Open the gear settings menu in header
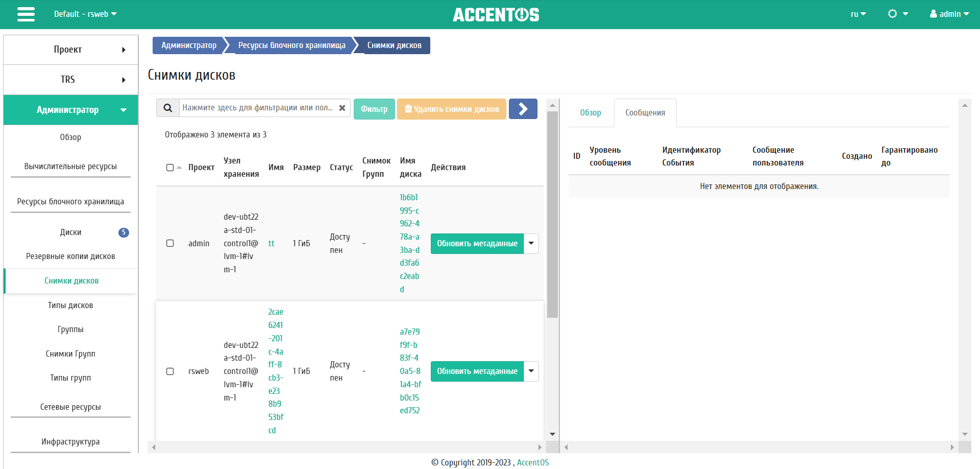Image resolution: width=980 pixels, height=469 pixels. (898, 14)
